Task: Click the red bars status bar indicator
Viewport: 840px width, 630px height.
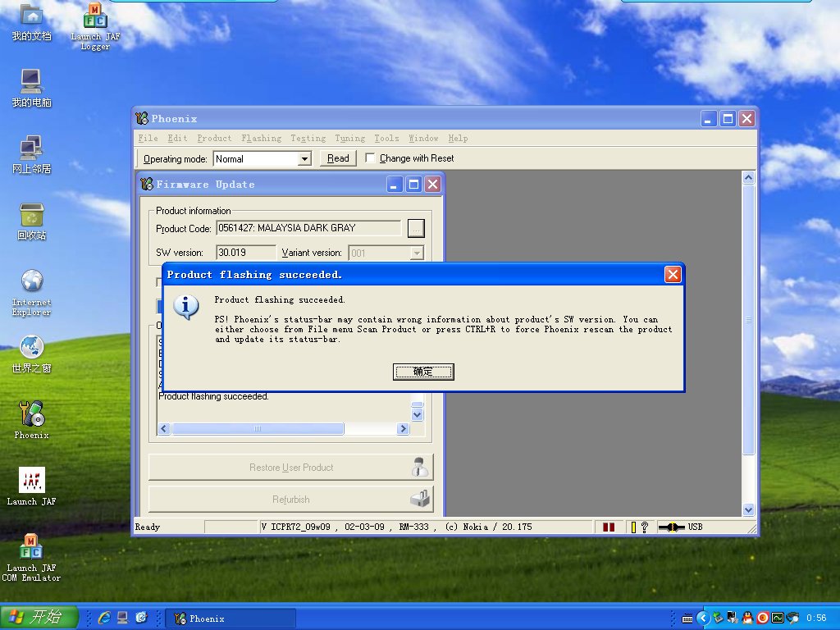Action: [609, 527]
